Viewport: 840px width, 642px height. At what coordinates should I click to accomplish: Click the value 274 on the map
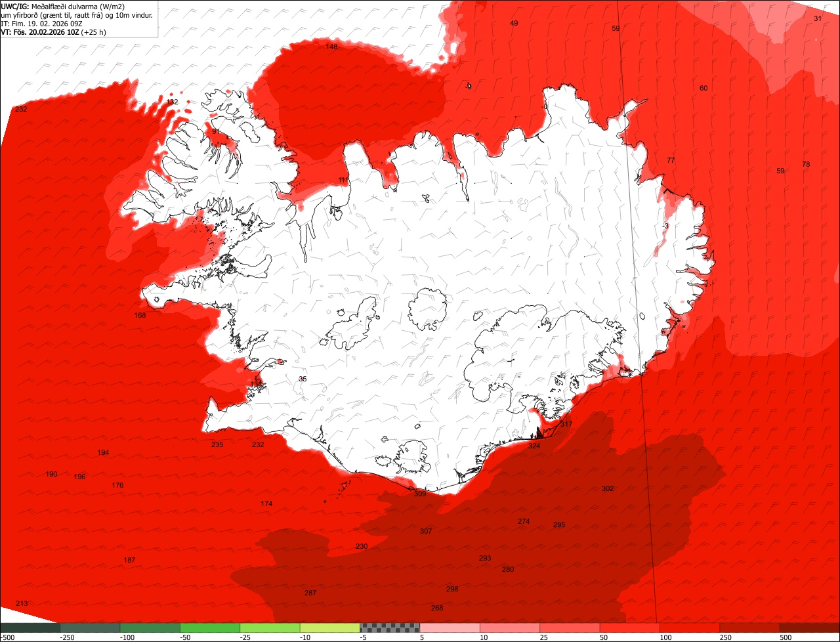pyautogui.click(x=523, y=521)
